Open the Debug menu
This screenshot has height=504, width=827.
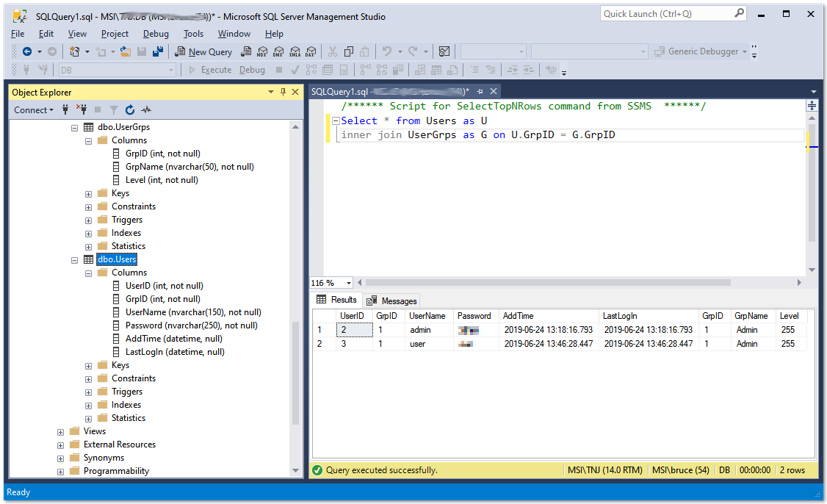156,34
